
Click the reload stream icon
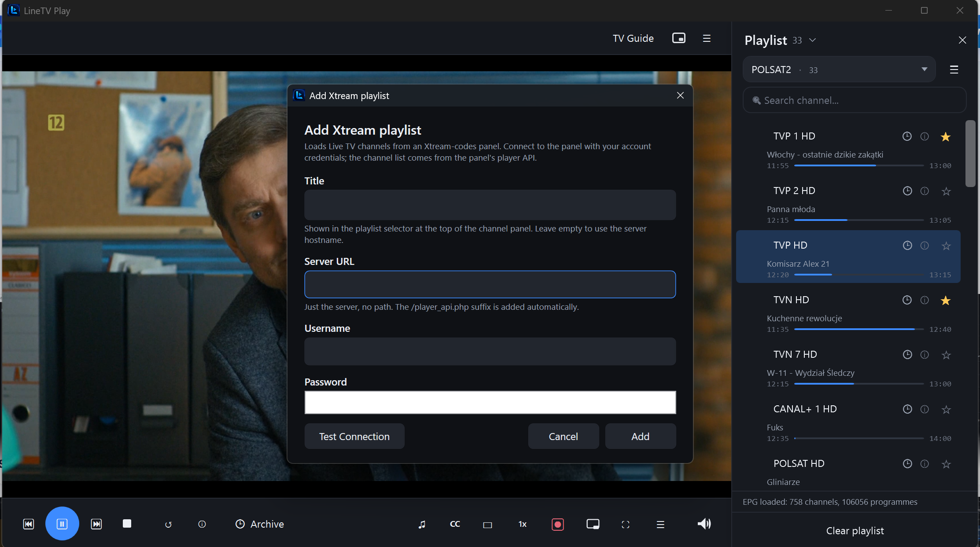(168, 524)
